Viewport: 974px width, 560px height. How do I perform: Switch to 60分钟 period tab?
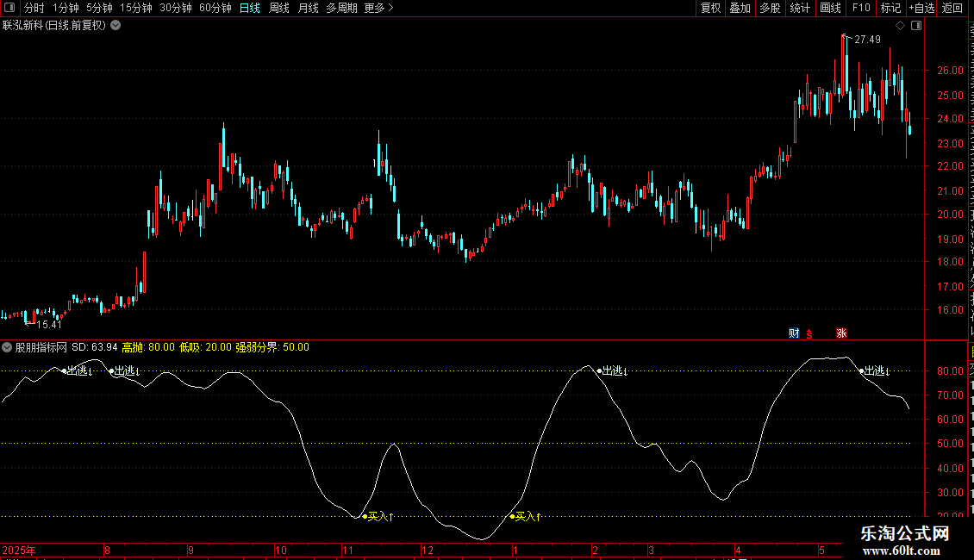215,8
